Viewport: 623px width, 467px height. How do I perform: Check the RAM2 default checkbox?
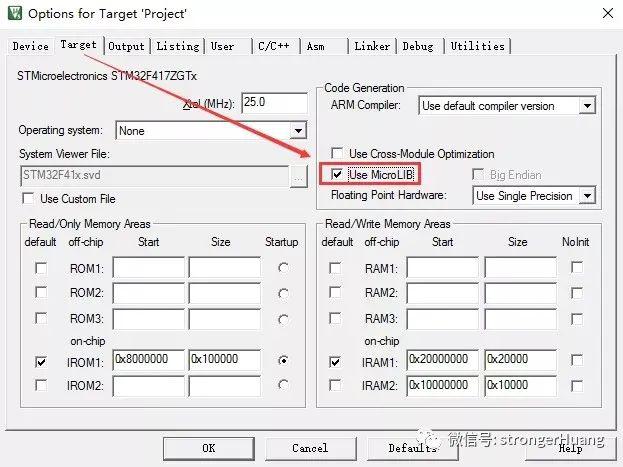coord(335,293)
